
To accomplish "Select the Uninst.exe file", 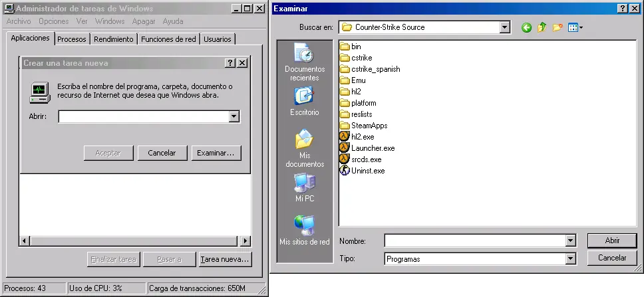I will point(362,171).
